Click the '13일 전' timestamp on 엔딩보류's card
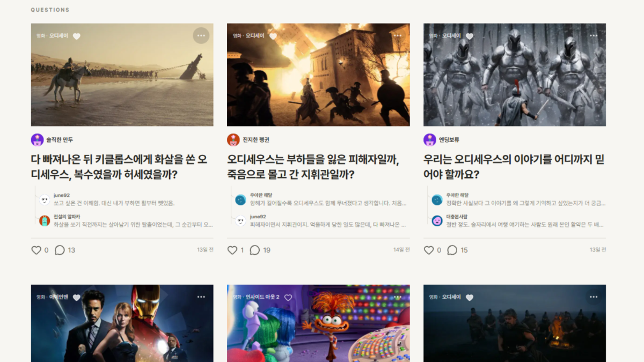The width and height of the screenshot is (644, 362). pos(598,250)
